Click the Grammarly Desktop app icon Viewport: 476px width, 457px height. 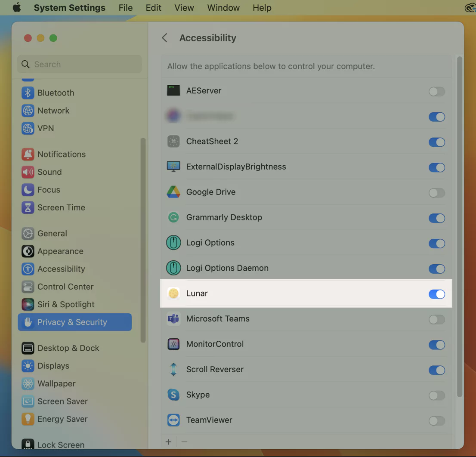[173, 217]
